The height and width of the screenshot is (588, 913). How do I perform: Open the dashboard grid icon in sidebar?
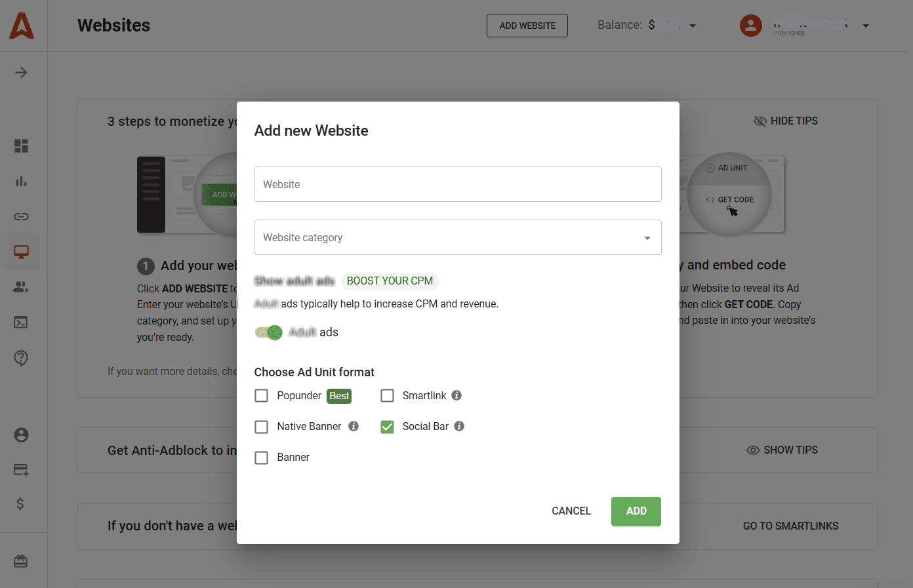pyautogui.click(x=21, y=146)
